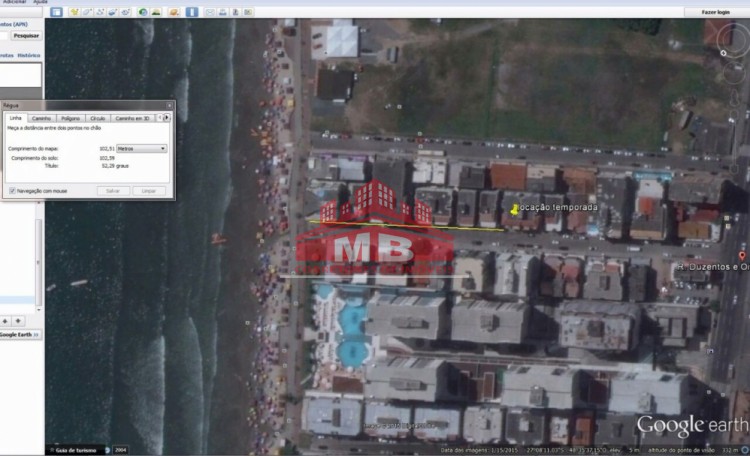Expand the Guia de turismo bar

pos(50,450)
